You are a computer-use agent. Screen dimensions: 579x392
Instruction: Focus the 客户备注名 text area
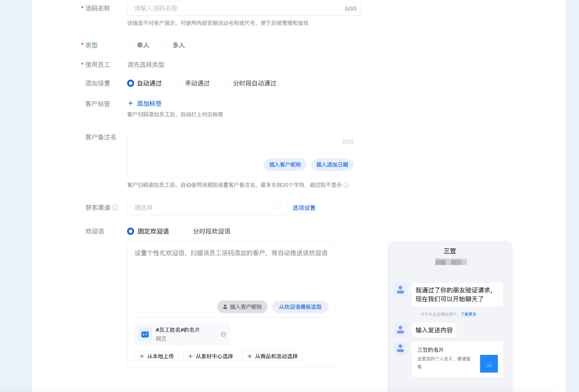click(x=244, y=142)
